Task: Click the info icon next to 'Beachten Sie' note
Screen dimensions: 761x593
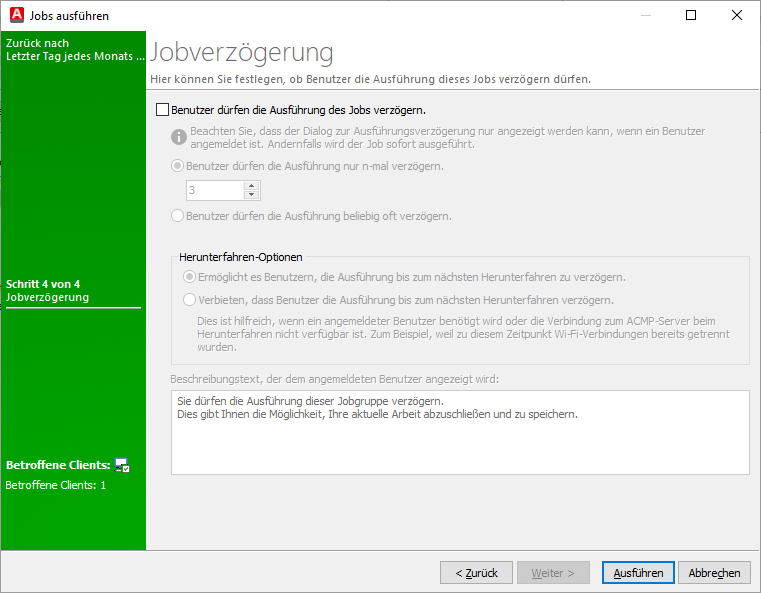Action: (179, 137)
